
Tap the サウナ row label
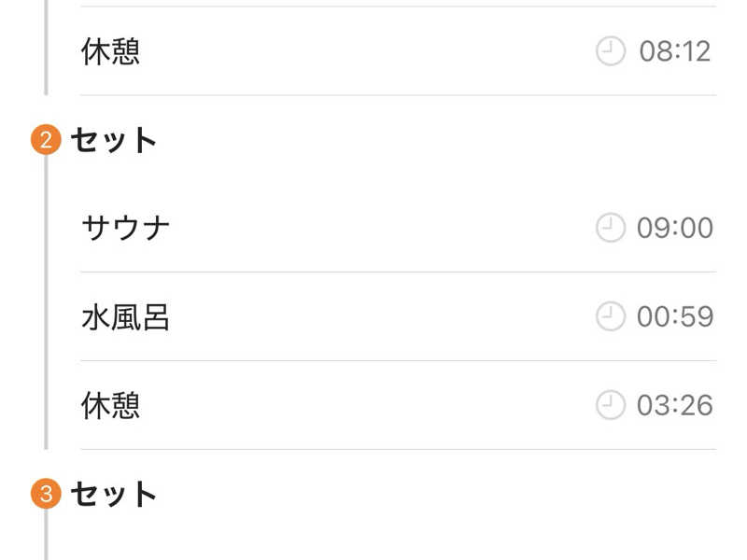pyautogui.click(x=126, y=228)
